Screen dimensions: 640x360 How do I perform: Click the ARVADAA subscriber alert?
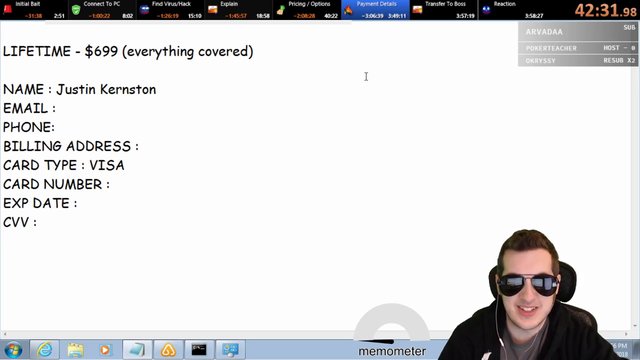(578, 31)
